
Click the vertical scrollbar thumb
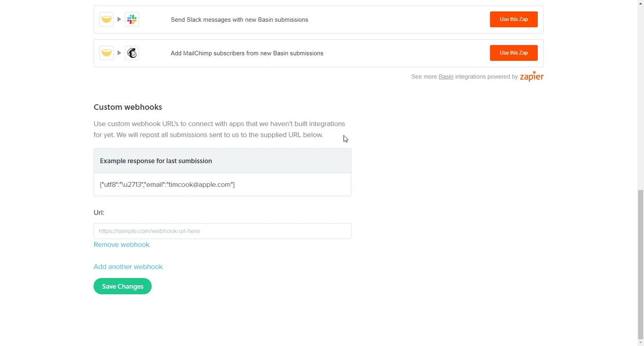(x=641, y=265)
